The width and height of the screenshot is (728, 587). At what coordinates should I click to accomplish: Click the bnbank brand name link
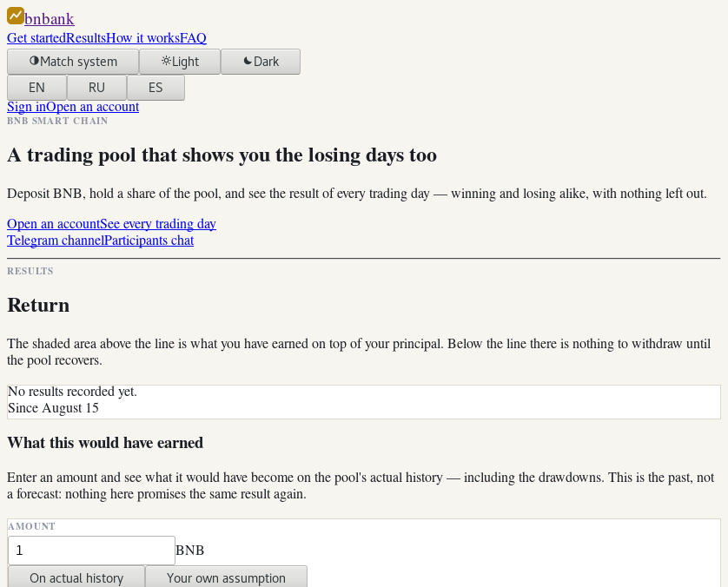click(50, 19)
